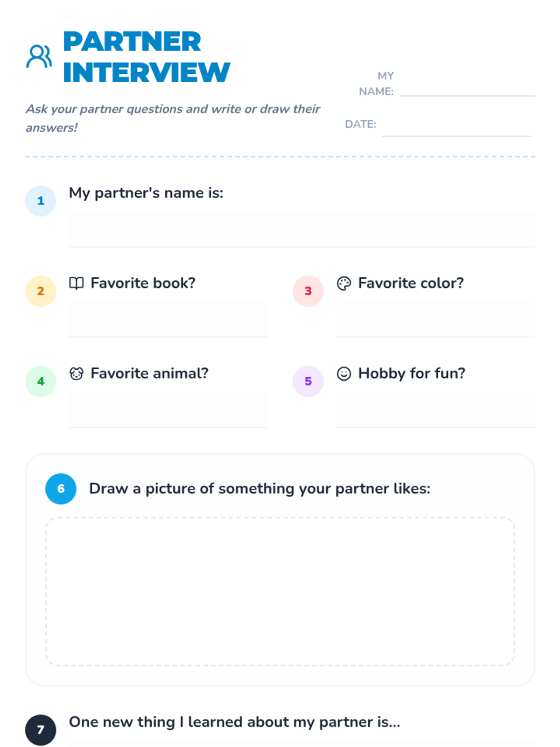Click the animal face icon
Viewport: 560px width, 747px height.
pos(77,373)
